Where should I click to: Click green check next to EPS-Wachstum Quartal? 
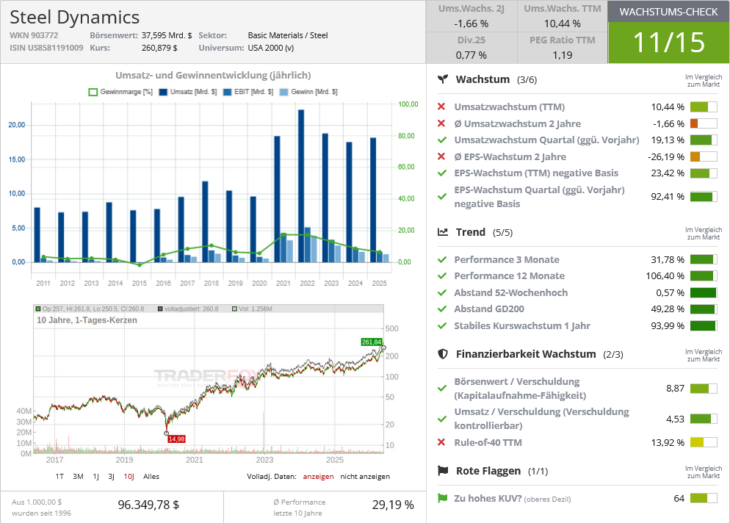442,197
